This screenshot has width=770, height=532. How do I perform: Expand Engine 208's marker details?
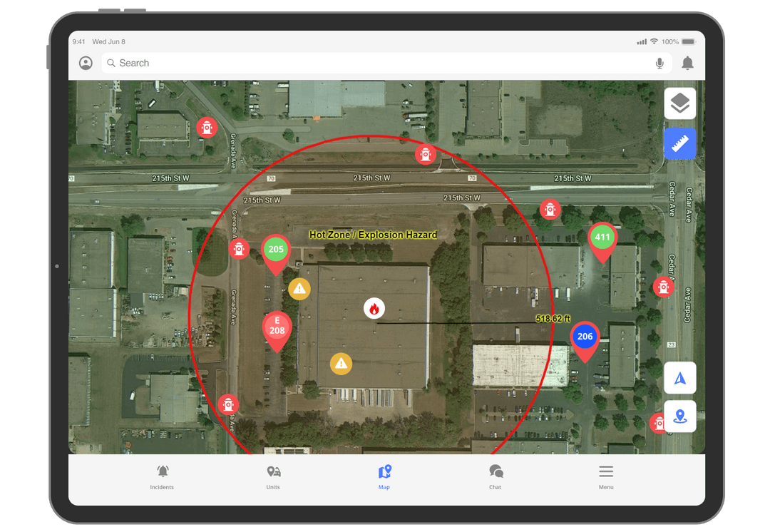pos(277,327)
